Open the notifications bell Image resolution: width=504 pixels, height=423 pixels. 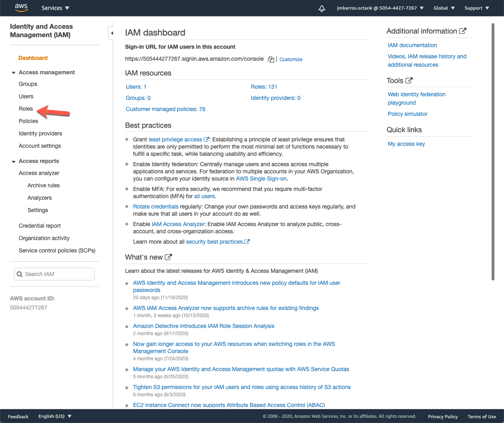(x=322, y=8)
